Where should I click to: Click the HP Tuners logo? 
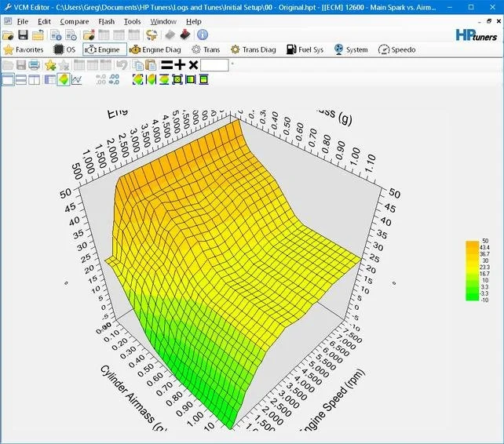pyautogui.click(x=477, y=35)
